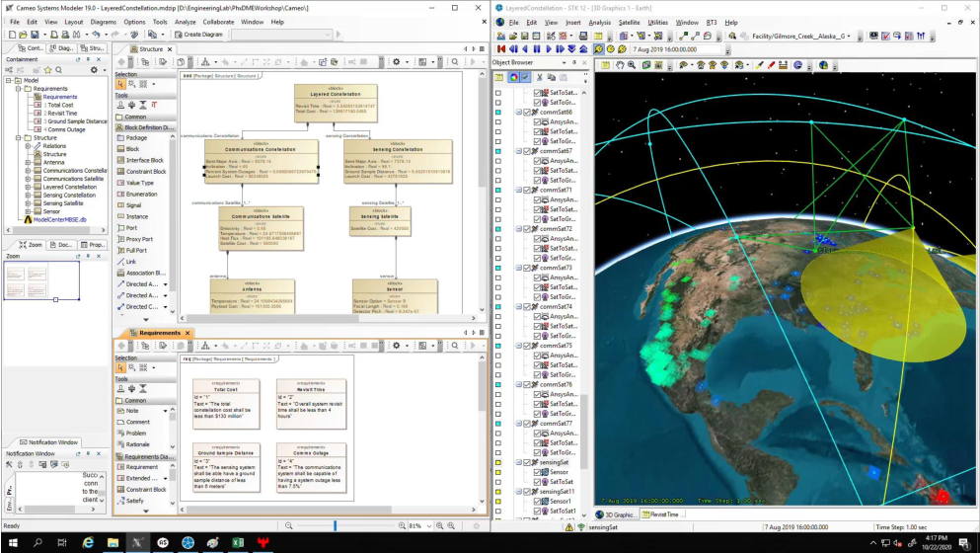The image size is (980, 553).
Task: Reset STK animation to start
Action: coord(501,48)
